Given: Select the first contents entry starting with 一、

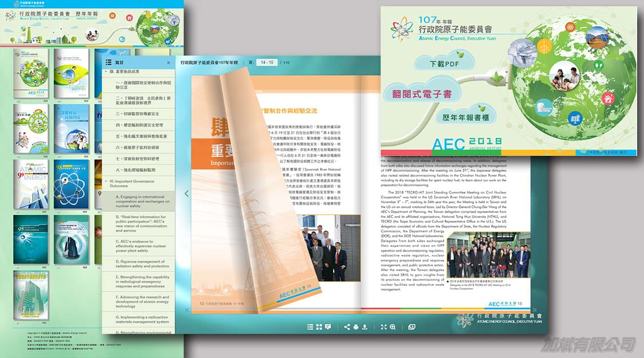Looking at the screenshot, I should point(138,85).
